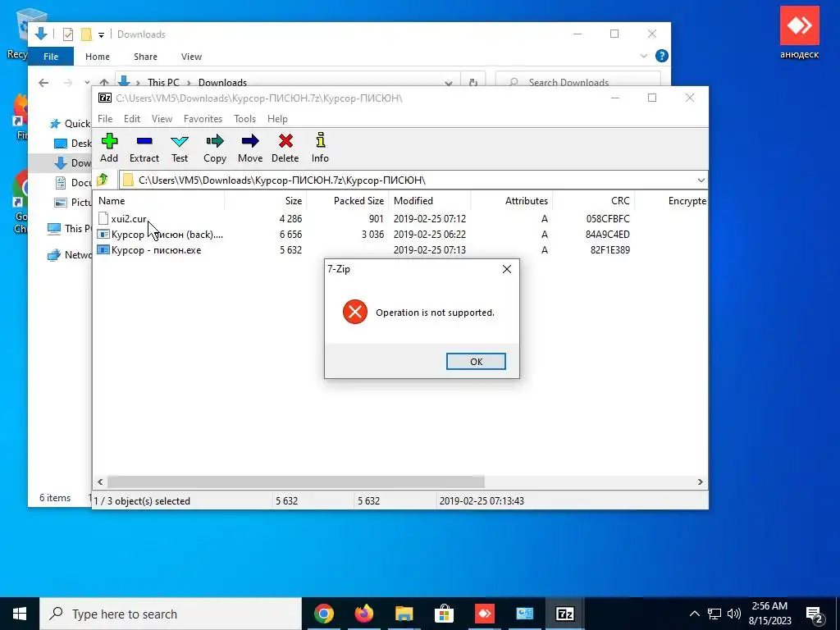Open the Explorer File ribbon tab
Screen dimensions: 840x630
coord(51,57)
